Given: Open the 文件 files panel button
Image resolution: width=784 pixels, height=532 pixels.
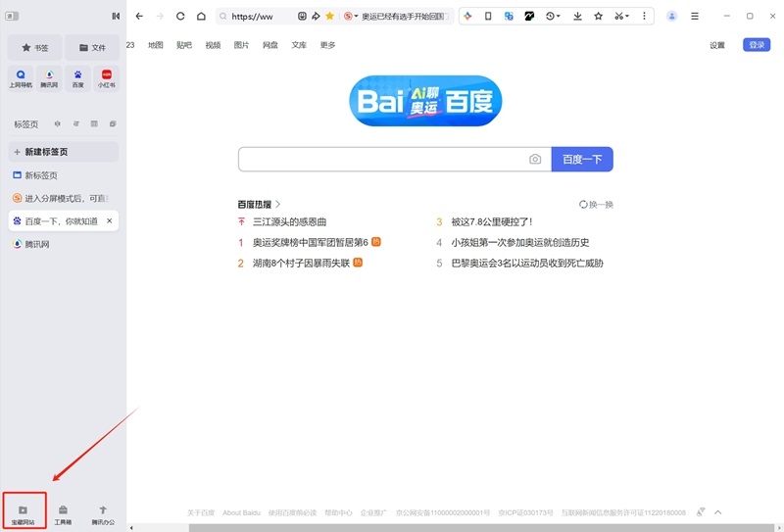Looking at the screenshot, I should coord(92,47).
